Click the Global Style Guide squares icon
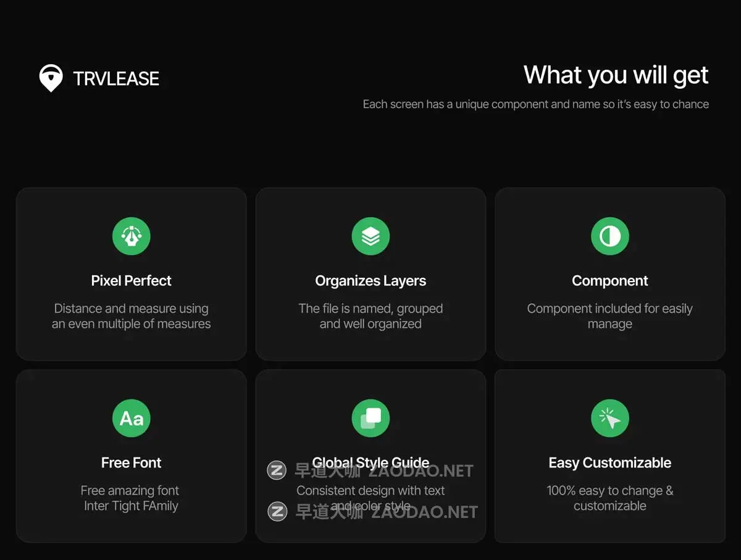 [x=371, y=418]
